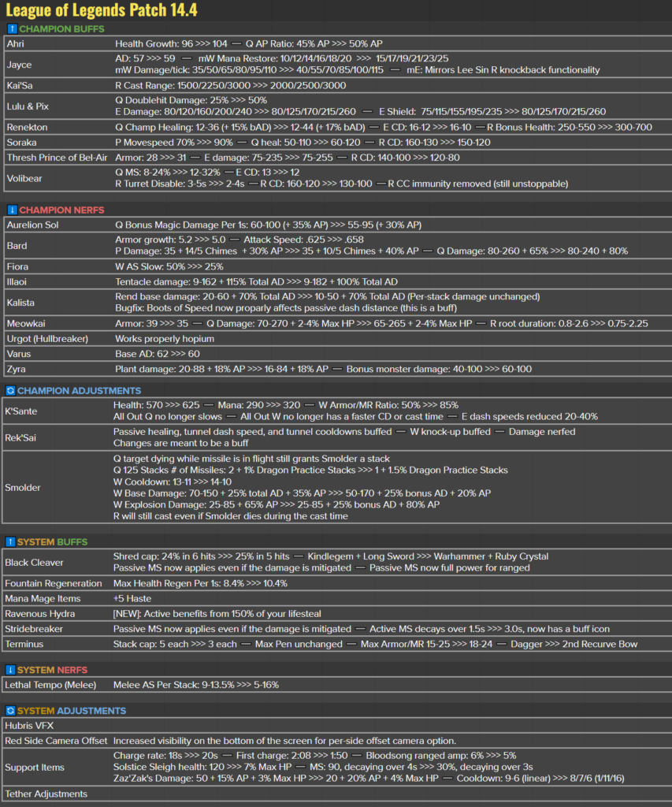Click the '+5 Haste' value
The width and height of the screenshot is (672, 807).
tap(132, 599)
